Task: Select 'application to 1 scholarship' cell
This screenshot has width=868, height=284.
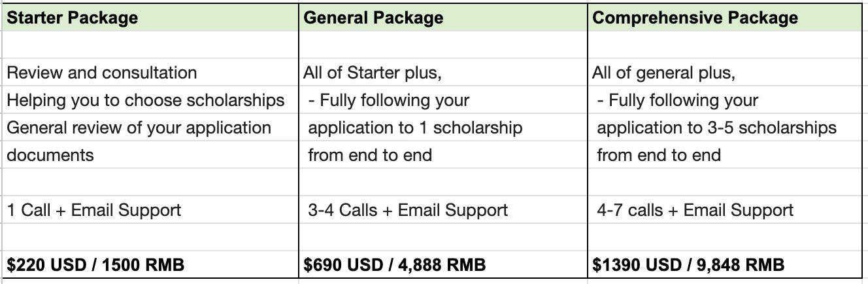Action: click(x=415, y=128)
